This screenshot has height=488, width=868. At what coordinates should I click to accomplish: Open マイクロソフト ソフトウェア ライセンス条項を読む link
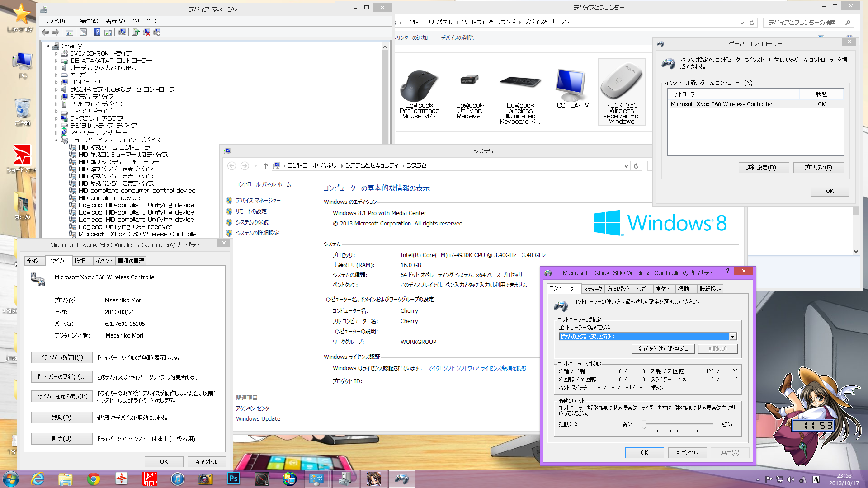tap(477, 368)
